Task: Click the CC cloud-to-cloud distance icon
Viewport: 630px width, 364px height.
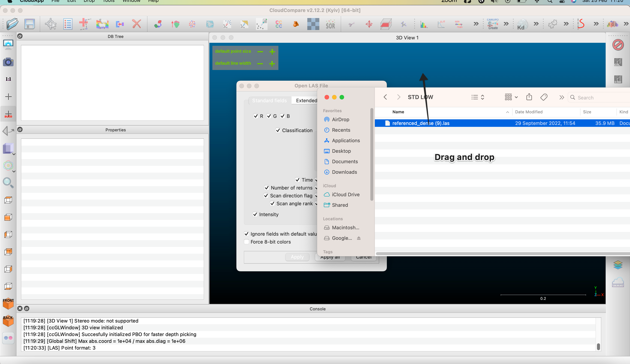Action: click(279, 24)
